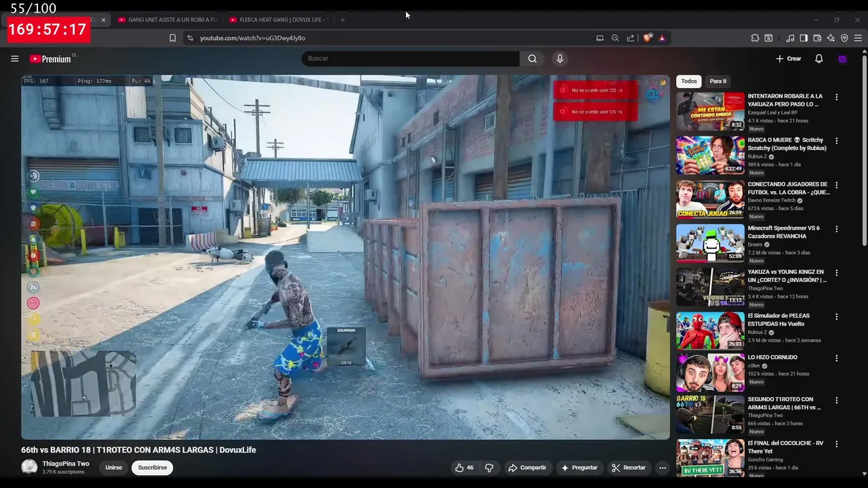
Task: Open the Brave VPN shield icon
Action: click(x=844, y=38)
